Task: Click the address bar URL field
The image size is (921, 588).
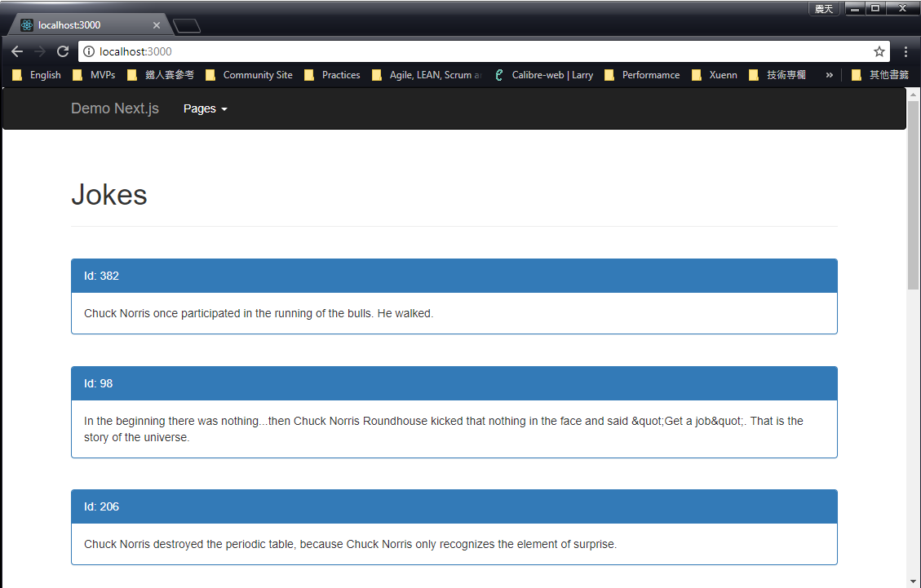Action: click(473, 51)
